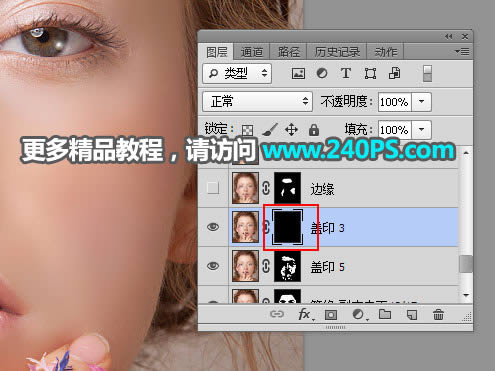Filter layers by adjustment layer icon
The width and height of the screenshot is (495, 371).
[x=322, y=73]
